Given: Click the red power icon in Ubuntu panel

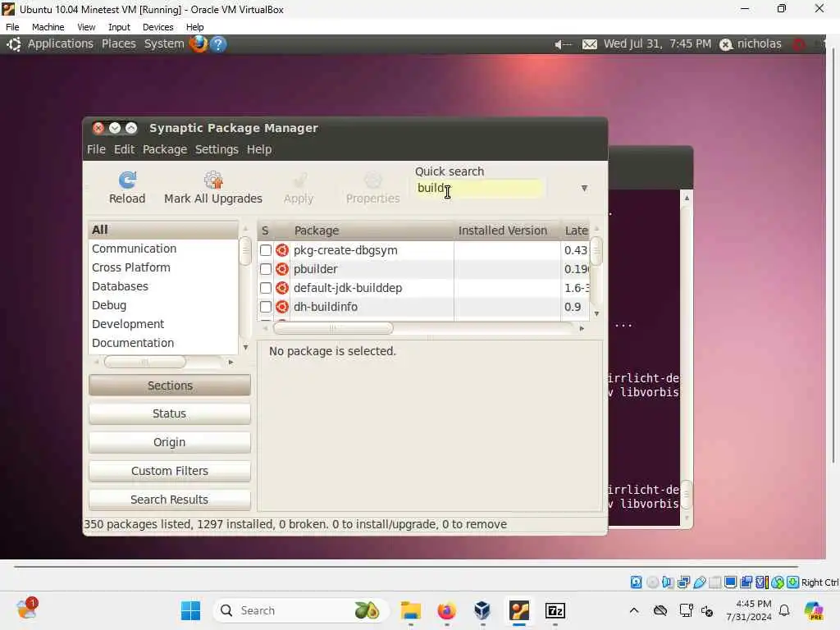Looking at the screenshot, I should (x=798, y=44).
